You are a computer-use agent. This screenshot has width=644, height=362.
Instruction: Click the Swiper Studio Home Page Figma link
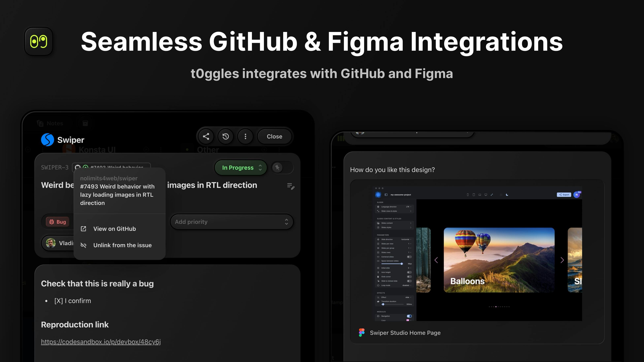(x=405, y=333)
